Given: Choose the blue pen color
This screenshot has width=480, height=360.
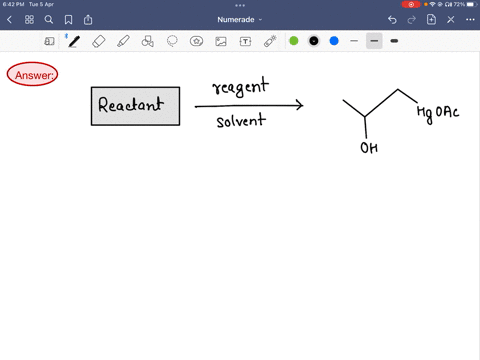Looking at the screenshot, I should pyautogui.click(x=334, y=41).
